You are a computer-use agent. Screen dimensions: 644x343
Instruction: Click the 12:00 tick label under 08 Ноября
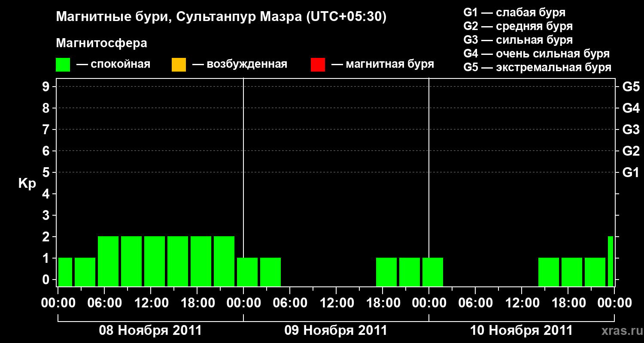151,303
